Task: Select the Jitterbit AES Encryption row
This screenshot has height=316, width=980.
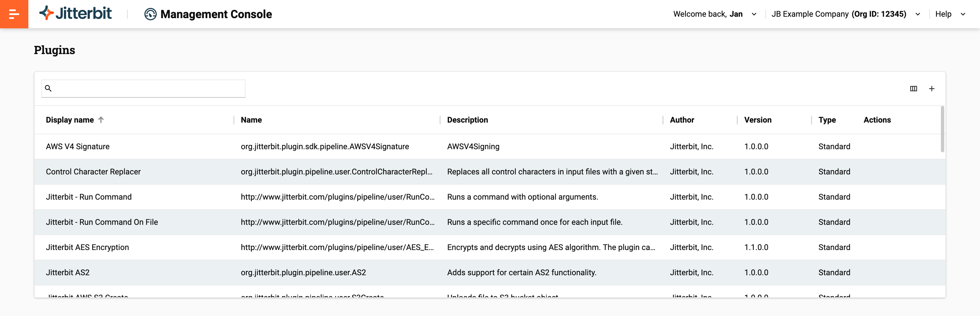Action: coord(490,247)
